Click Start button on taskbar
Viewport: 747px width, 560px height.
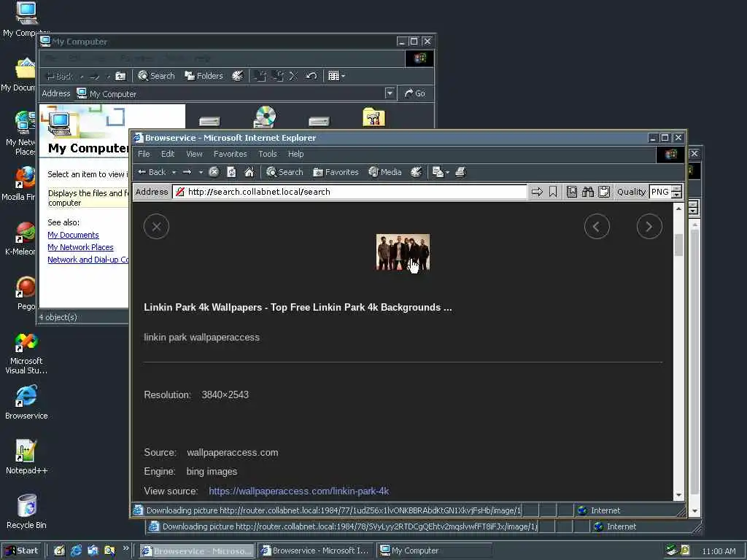click(x=22, y=551)
